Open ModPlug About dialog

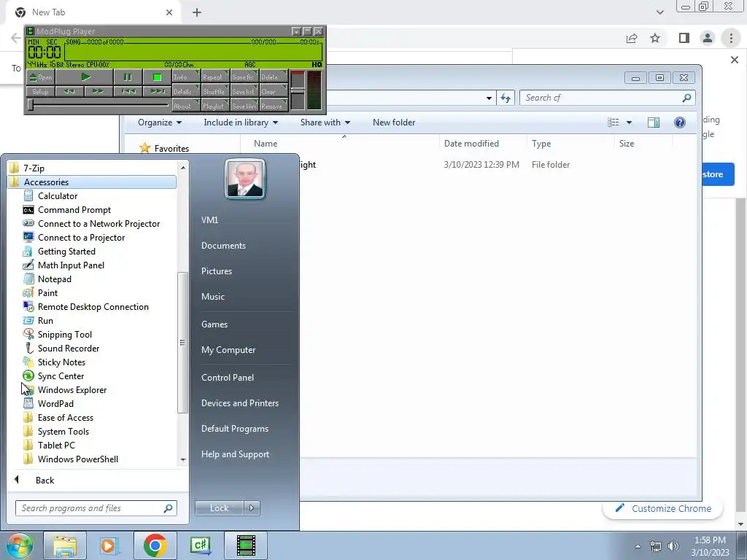(x=185, y=106)
